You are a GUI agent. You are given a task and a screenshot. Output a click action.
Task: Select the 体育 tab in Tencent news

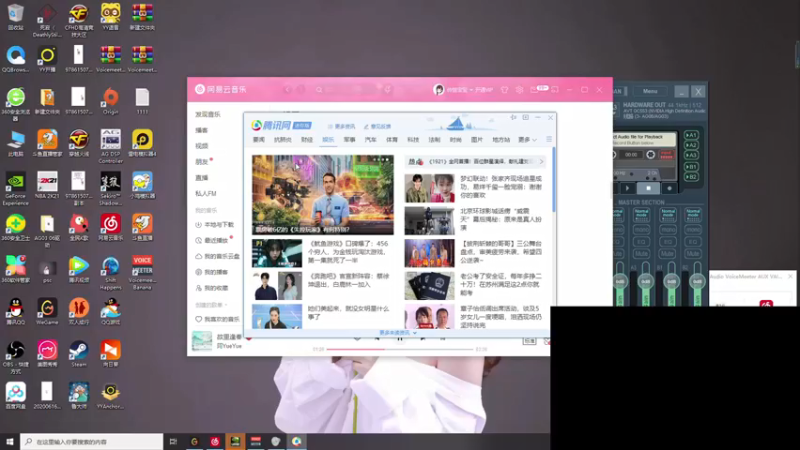(x=392, y=139)
